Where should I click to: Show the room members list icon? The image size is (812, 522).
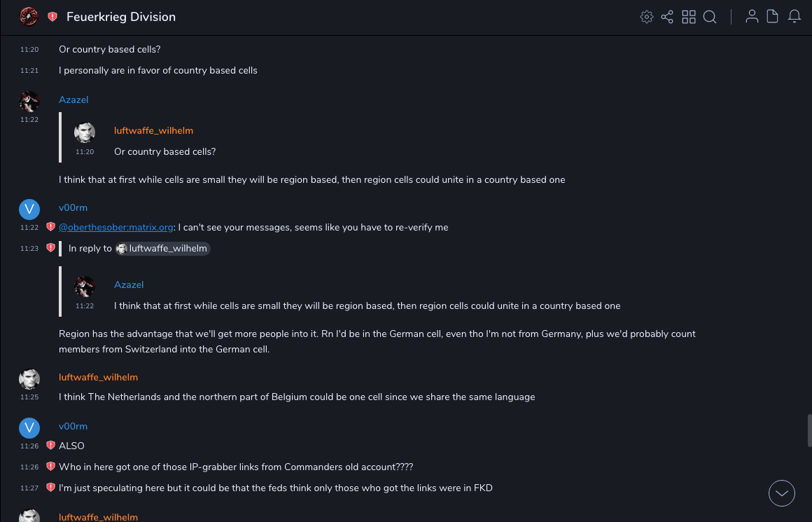[x=752, y=17]
